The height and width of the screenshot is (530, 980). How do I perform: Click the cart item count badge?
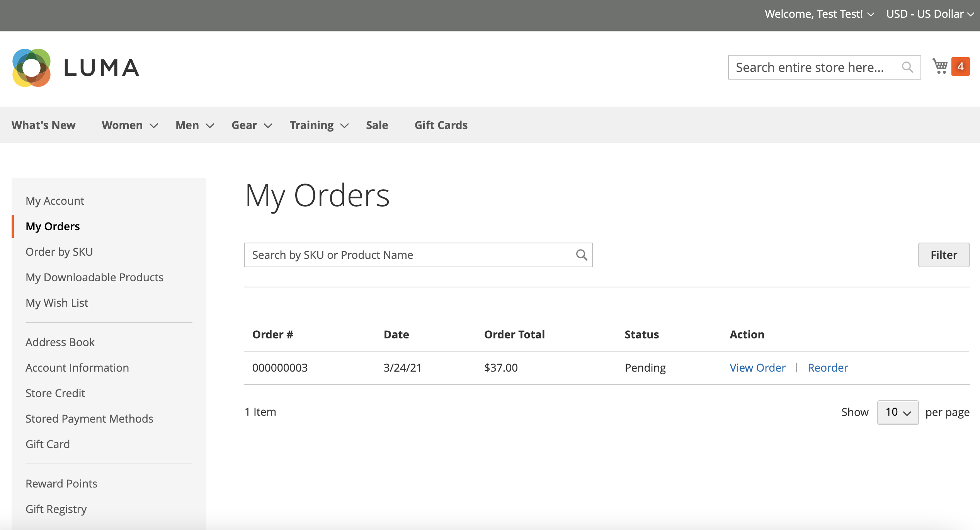coord(961,66)
